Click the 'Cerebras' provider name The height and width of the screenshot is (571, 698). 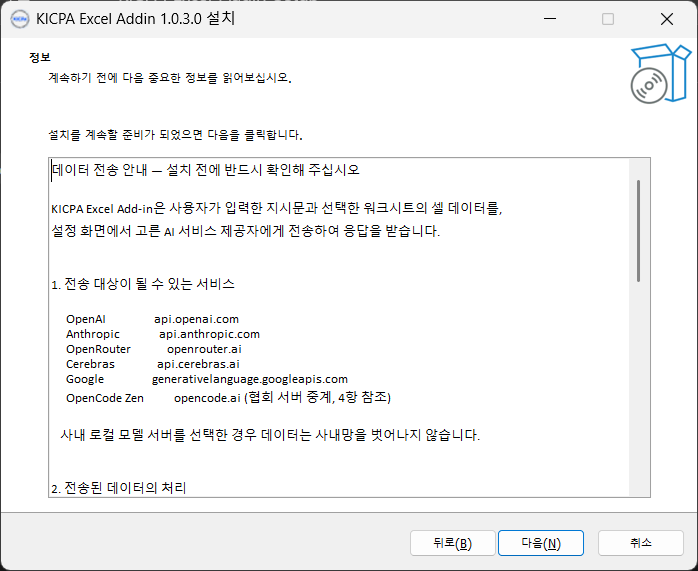pos(90,364)
